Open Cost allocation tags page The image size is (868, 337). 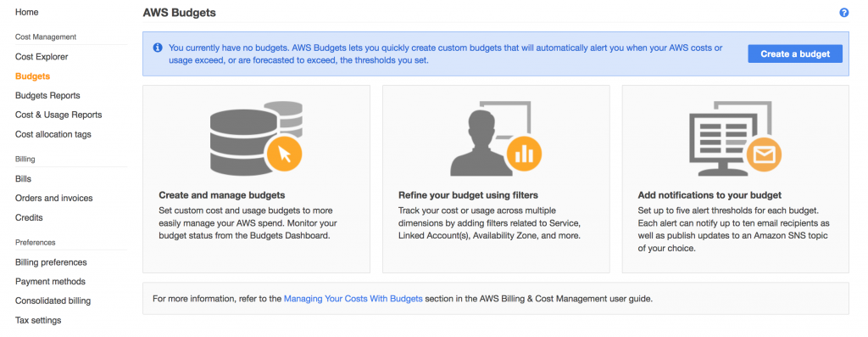(x=53, y=134)
